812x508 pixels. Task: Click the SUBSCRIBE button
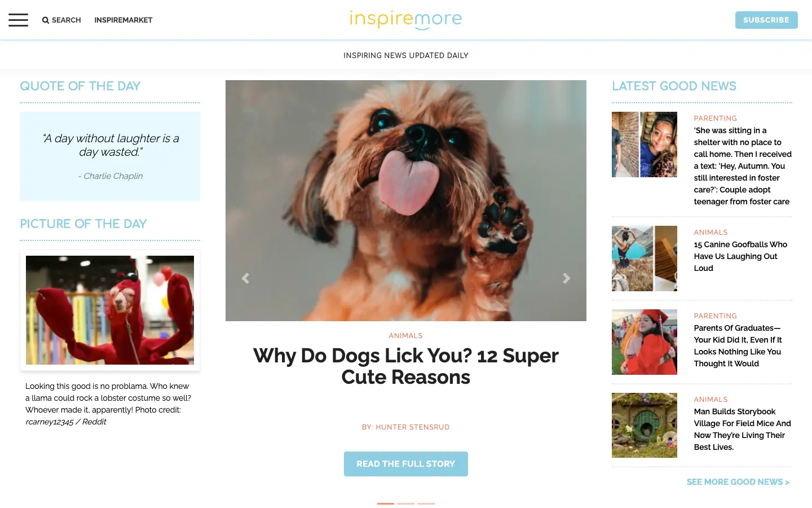click(766, 20)
